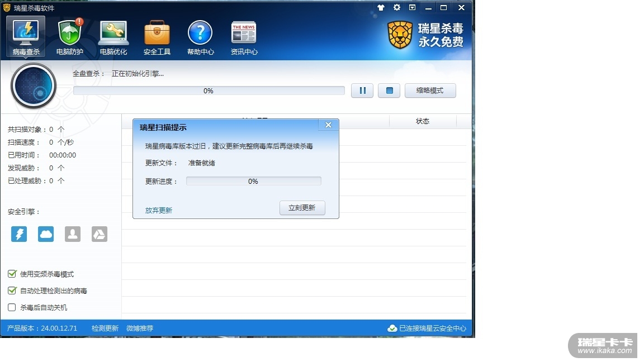The height and width of the screenshot is (362, 644).
Task: Click the person-shaped security engine icon
Action: tap(73, 234)
